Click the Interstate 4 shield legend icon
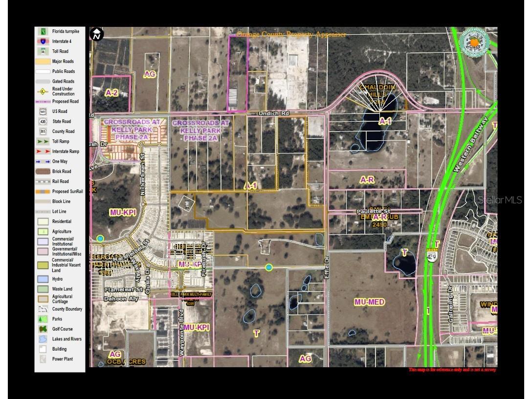This screenshot has height=399, width=532. tap(43, 42)
